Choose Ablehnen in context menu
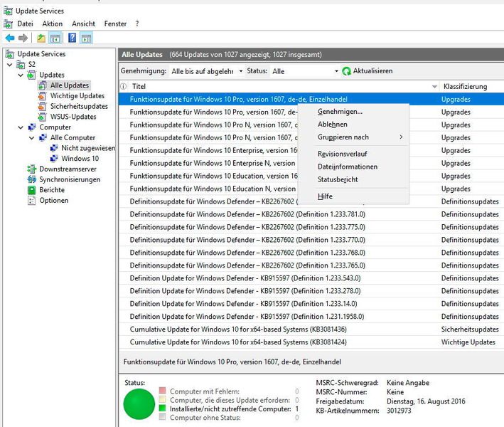This screenshot has height=427, width=504. pos(353,125)
